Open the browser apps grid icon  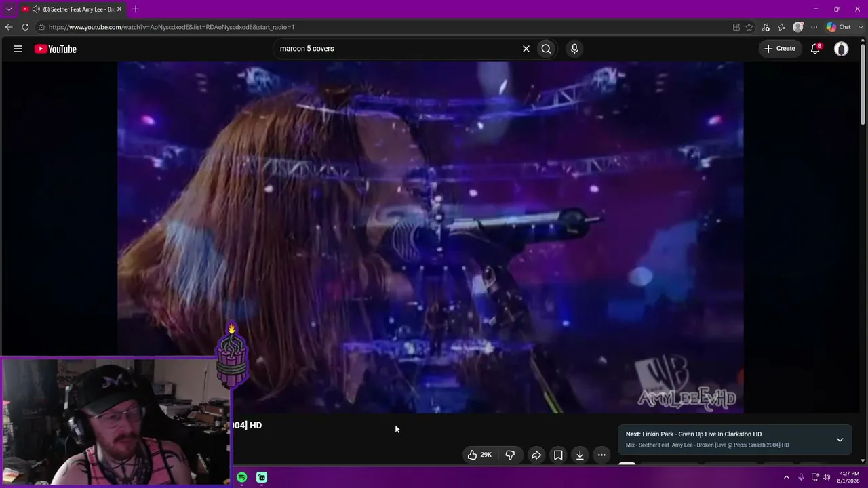pyautogui.click(x=736, y=27)
